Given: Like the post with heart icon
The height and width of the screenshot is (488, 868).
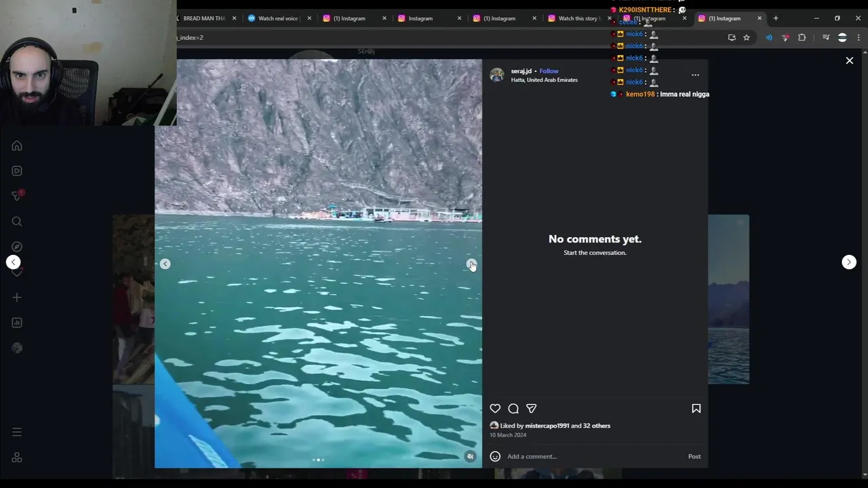Looking at the screenshot, I should pyautogui.click(x=495, y=409).
